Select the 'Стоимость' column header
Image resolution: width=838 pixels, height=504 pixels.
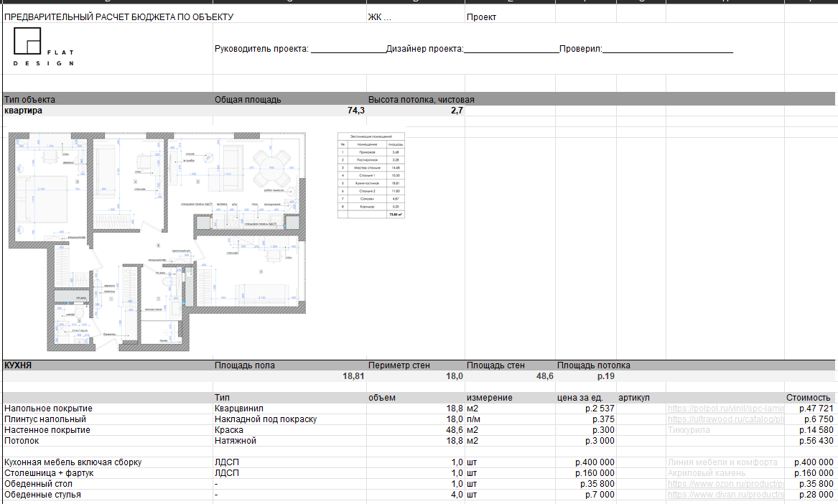pyautogui.click(x=808, y=398)
